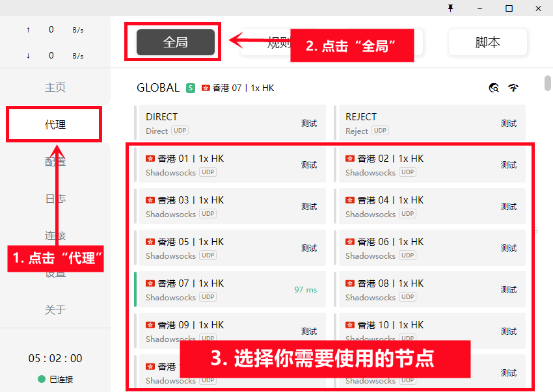Open the 关于 sidebar page

(55, 309)
